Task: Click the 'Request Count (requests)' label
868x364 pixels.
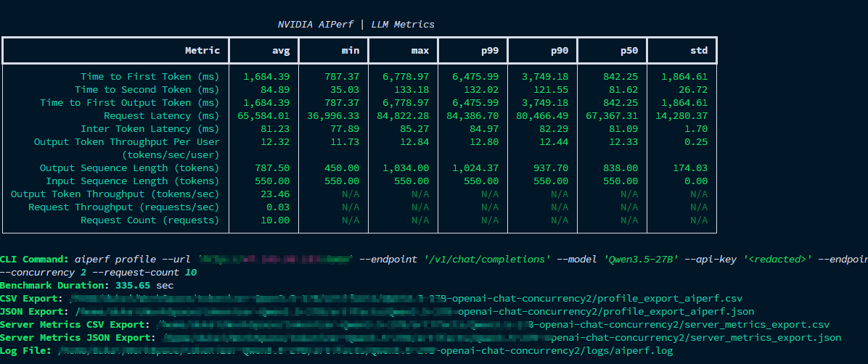Action: pos(150,220)
